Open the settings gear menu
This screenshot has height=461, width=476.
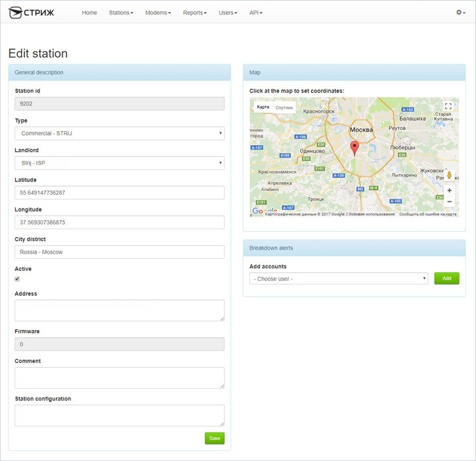pos(461,13)
